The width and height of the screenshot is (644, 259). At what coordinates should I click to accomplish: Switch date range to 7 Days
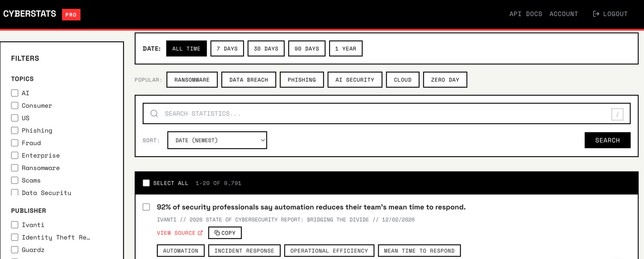(x=227, y=48)
